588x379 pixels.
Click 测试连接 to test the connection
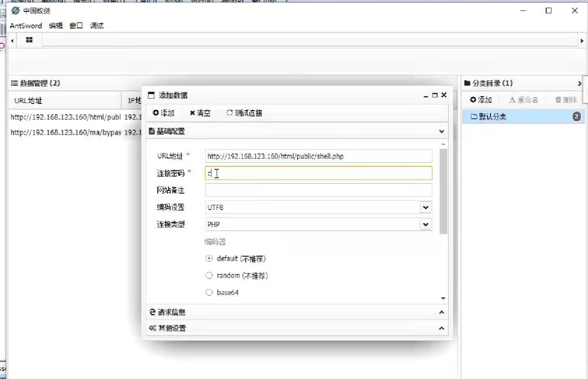point(244,113)
